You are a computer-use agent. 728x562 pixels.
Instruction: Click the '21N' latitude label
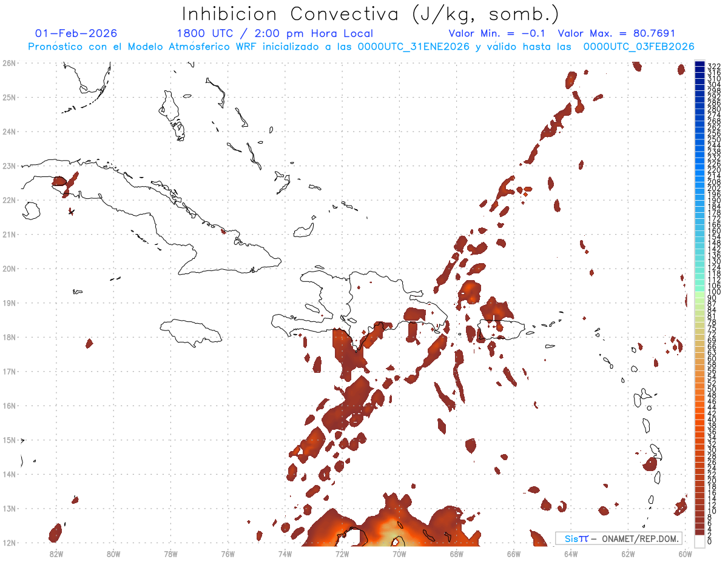pyautogui.click(x=8, y=234)
